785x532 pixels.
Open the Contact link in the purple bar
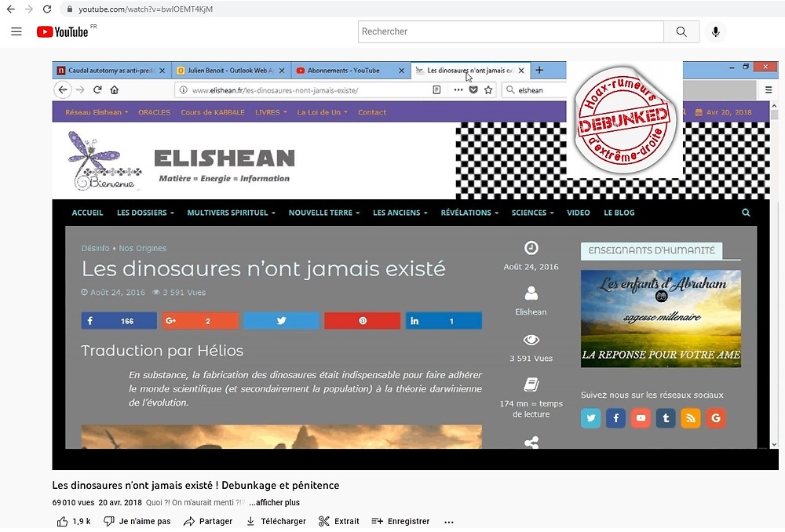tap(372, 112)
